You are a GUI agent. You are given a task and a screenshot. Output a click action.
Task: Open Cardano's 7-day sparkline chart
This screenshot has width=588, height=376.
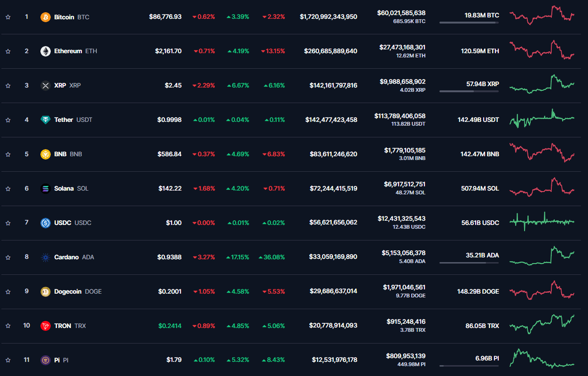pyautogui.click(x=542, y=256)
